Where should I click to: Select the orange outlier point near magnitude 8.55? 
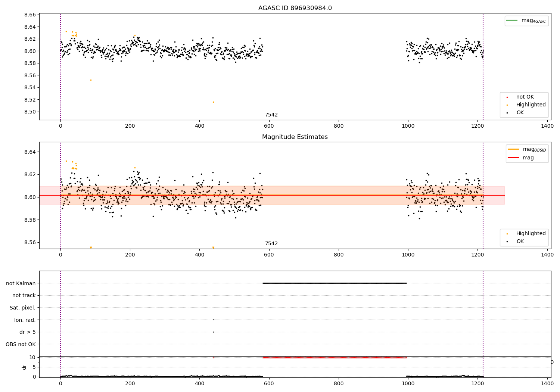point(91,80)
